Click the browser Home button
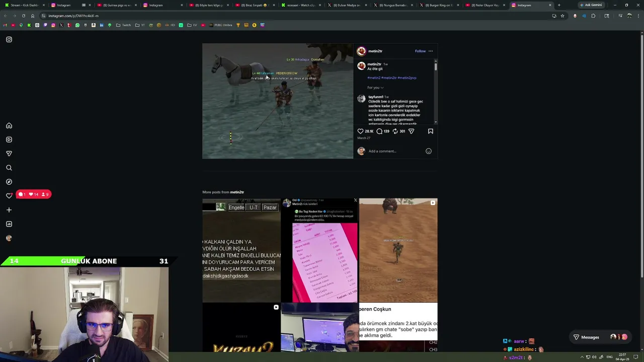Viewport: 644px width, 362px height. pos(33,16)
